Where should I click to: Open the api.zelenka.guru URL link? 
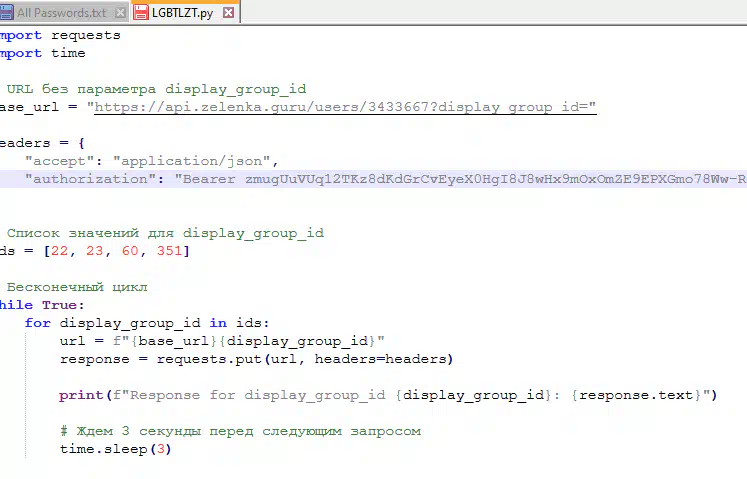pyautogui.click(x=345, y=107)
